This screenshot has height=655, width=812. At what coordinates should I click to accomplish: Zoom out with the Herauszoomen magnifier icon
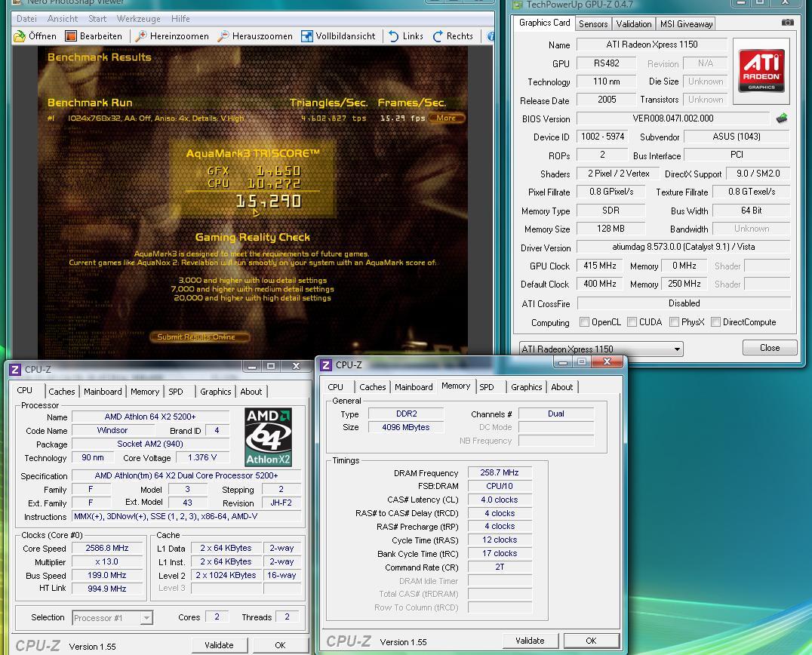tap(223, 36)
